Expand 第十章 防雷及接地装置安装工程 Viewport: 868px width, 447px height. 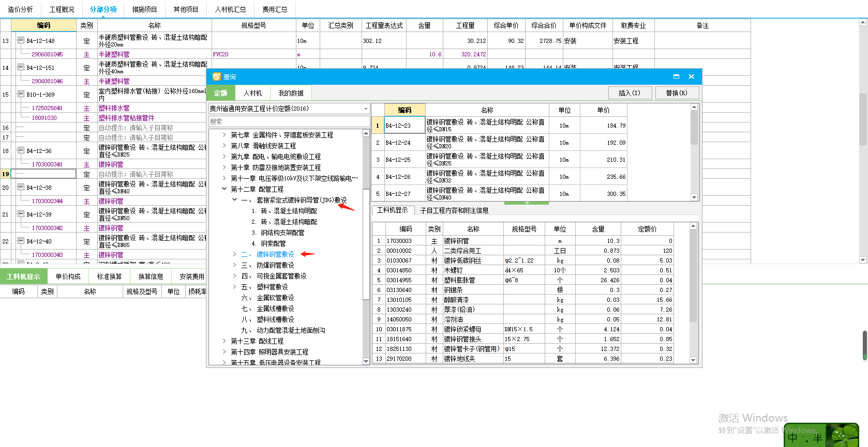(x=224, y=167)
